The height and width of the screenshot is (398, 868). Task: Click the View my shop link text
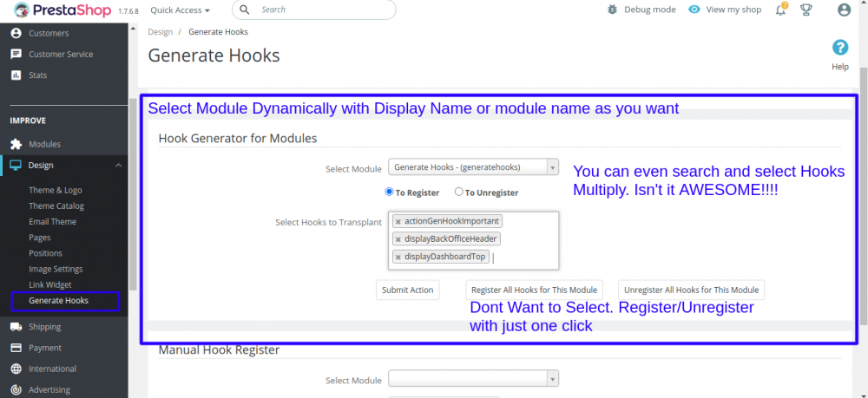click(733, 10)
